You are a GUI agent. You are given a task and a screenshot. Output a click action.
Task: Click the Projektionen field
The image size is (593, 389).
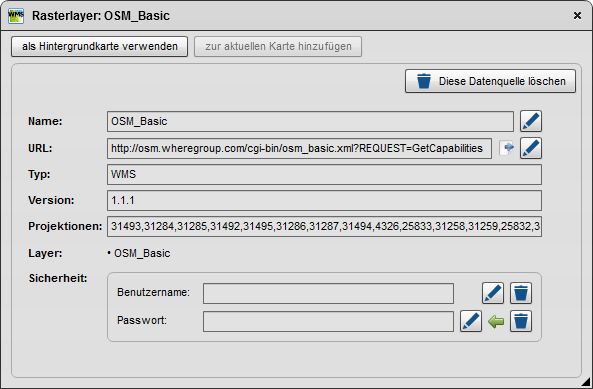pyautogui.click(x=324, y=226)
